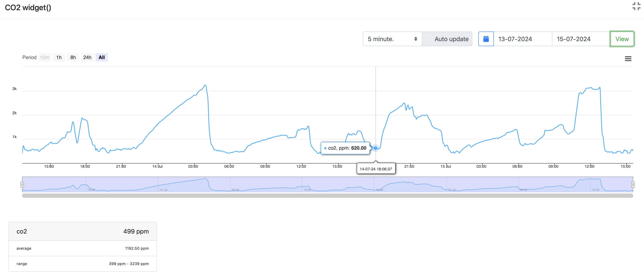Select the 1h period option
Viewport: 644px width, 277px height.
pyautogui.click(x=59, y=58)
